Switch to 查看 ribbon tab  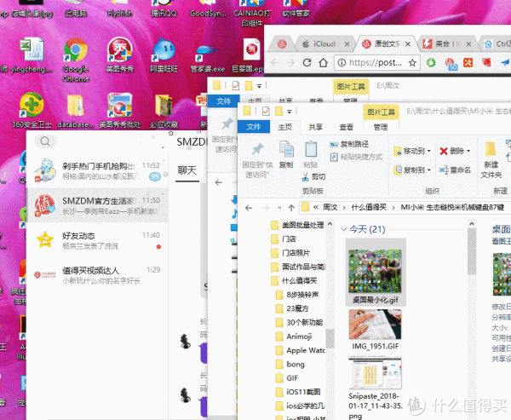point(346,127)
